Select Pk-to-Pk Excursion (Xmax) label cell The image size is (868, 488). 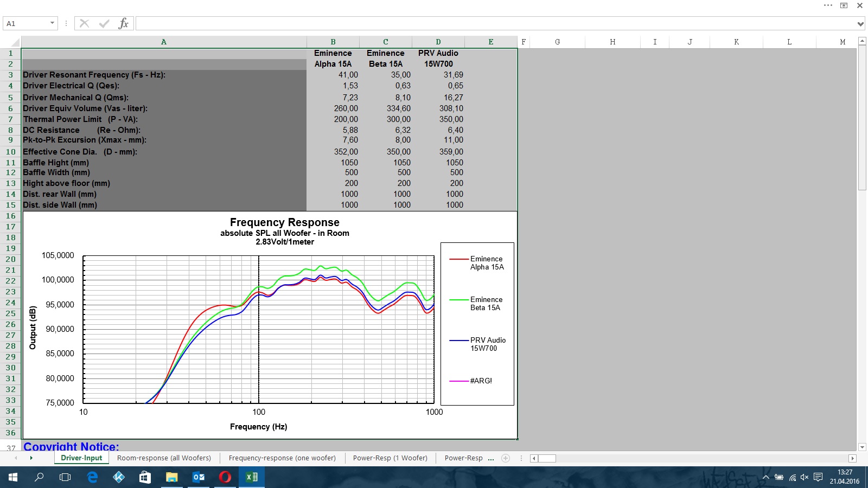tap(164, 140)
